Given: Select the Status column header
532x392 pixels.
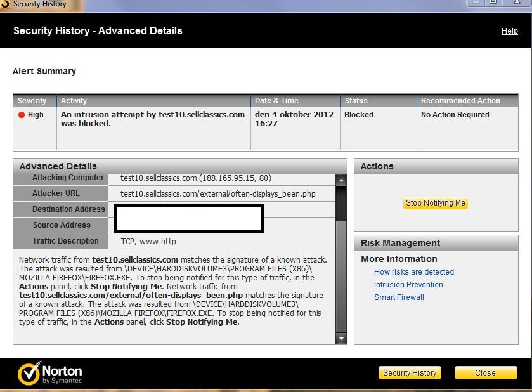Looking at the screenshot, I should pyautogui.click(x=356, y=101).
